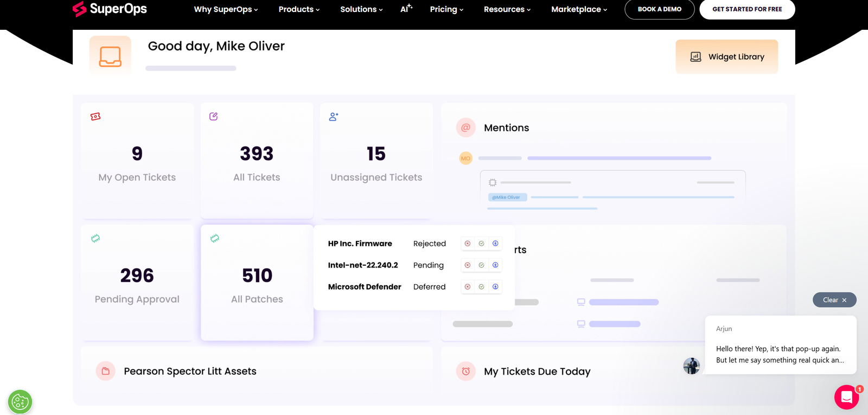Open the 296 Pending Approval card
This screenshot has width=868, height=415.
pos(137,283)
